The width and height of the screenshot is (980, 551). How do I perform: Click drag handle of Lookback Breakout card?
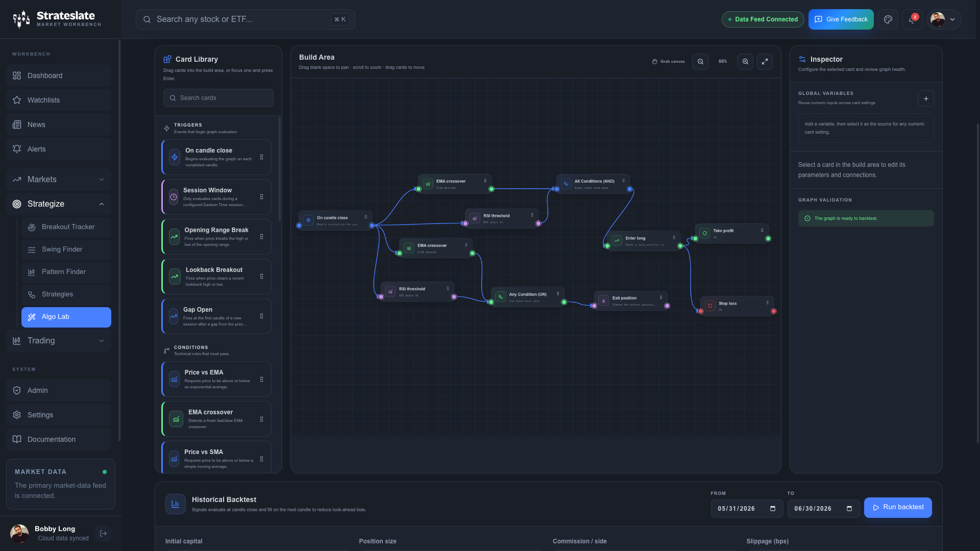(261, 277)
